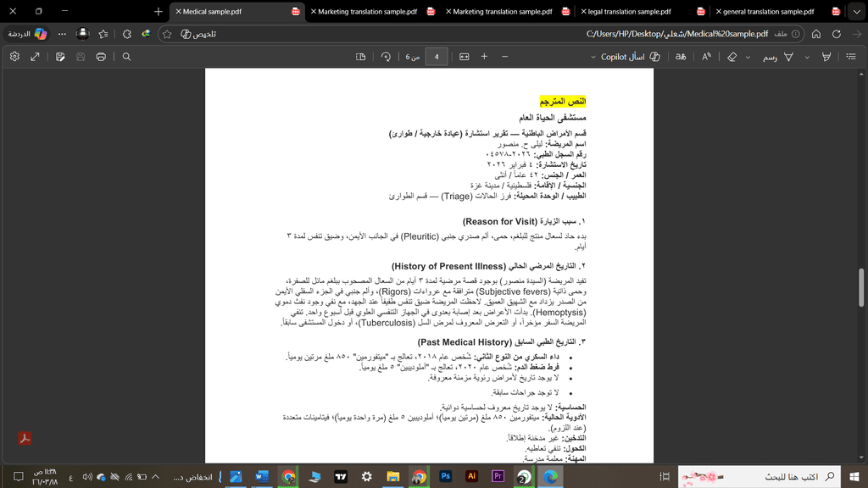
Task: Click the file info icon in address bar
Action: [x=795, y=34]
